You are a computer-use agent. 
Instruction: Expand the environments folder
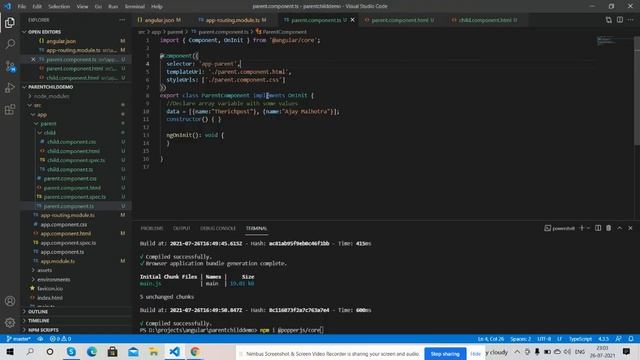pyautogui.click(x=53, y=280)
